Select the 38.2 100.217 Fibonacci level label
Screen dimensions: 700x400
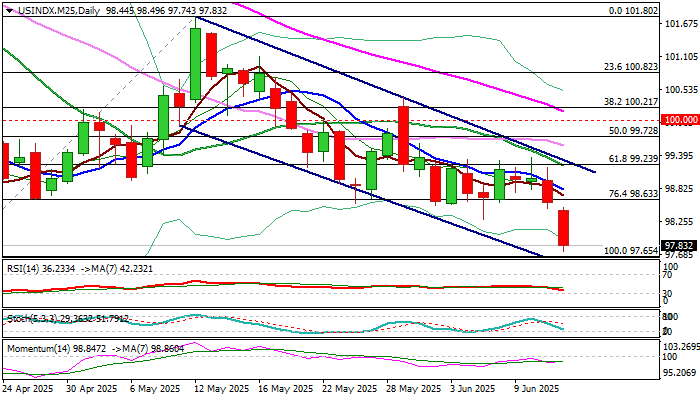(631, 102)
